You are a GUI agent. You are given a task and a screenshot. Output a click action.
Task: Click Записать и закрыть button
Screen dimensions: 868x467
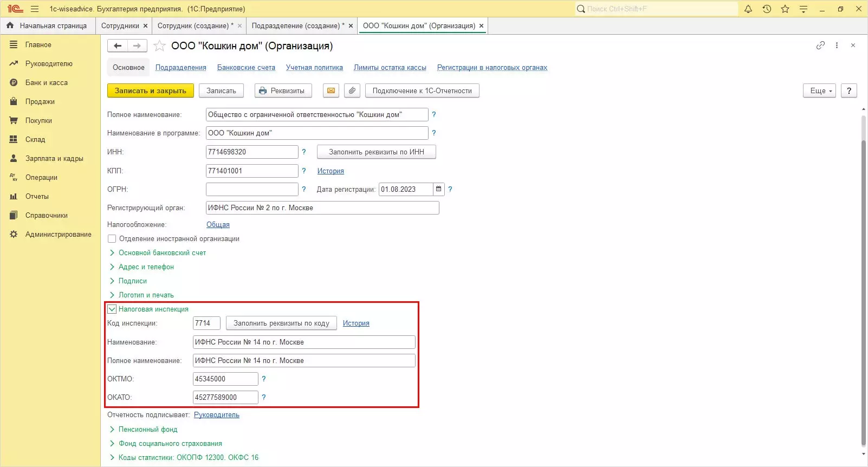(151, 90)
